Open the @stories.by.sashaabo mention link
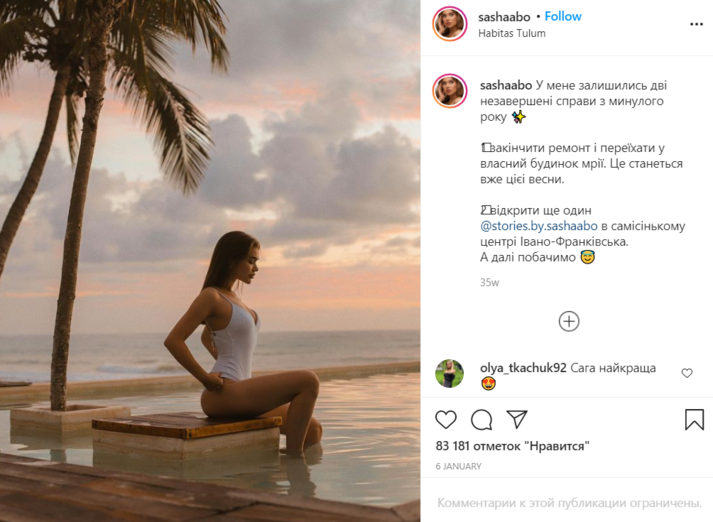Image resolution: width=713 pixels, height=522 pixels. point(533,226)
